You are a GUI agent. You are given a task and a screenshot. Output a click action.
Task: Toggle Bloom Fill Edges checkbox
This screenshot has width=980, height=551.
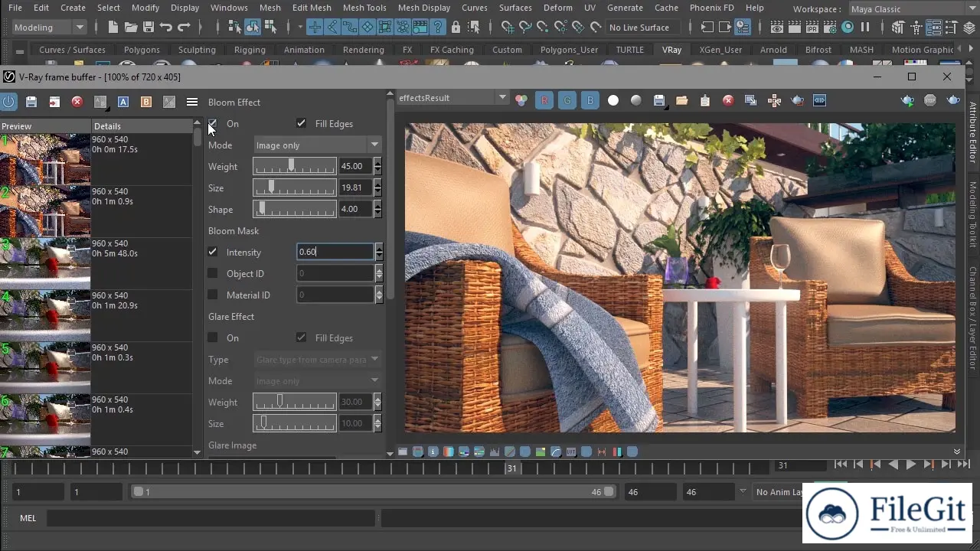click(301, 123)
